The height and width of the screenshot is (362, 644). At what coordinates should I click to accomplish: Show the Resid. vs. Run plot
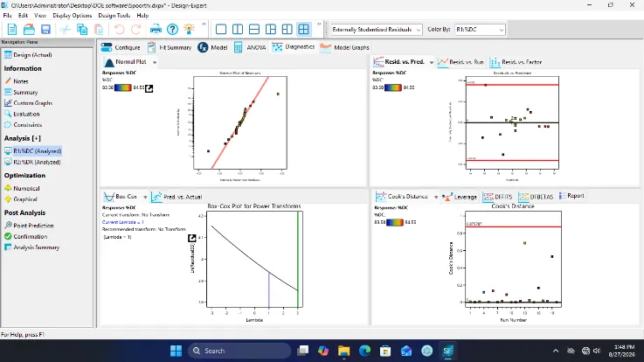coord(460,62)
